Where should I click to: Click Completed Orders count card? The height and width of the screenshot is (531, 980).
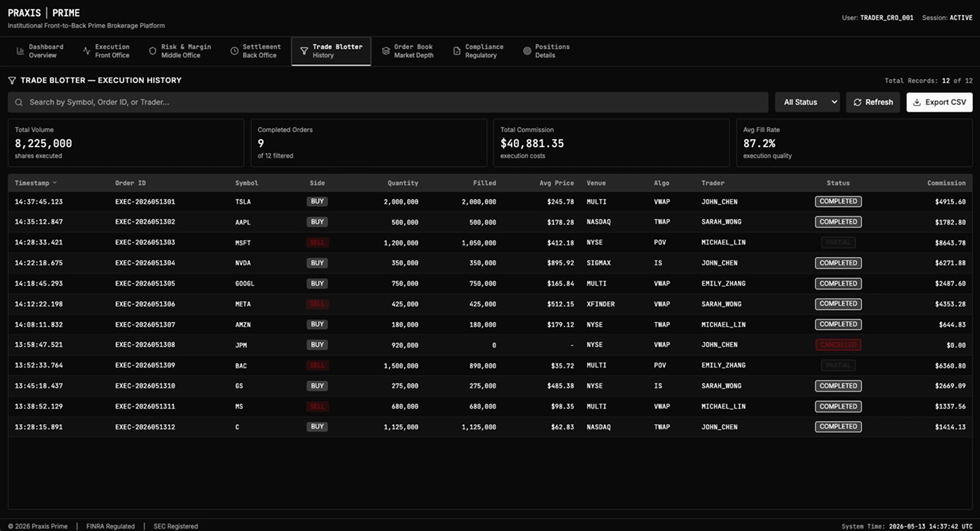pos(369,142)
